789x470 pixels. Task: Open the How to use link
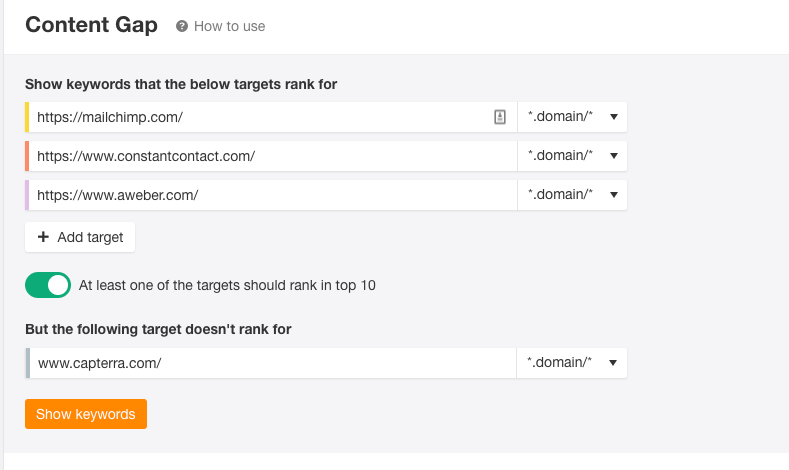point(229,26)
